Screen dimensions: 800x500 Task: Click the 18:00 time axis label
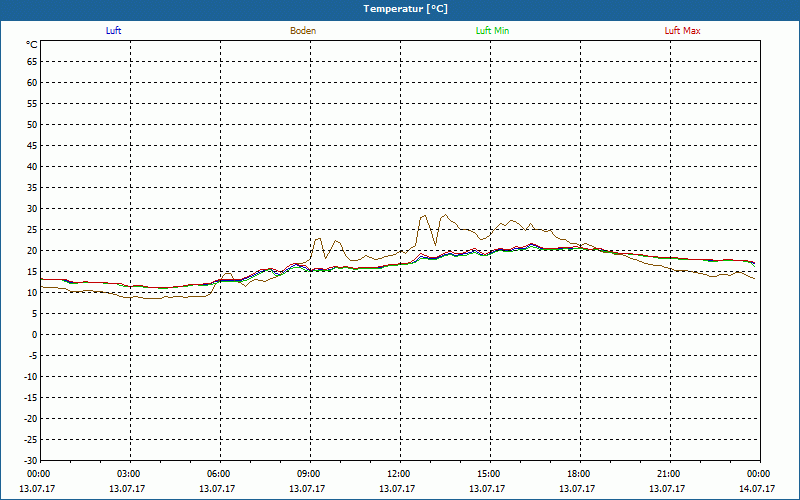580,474
